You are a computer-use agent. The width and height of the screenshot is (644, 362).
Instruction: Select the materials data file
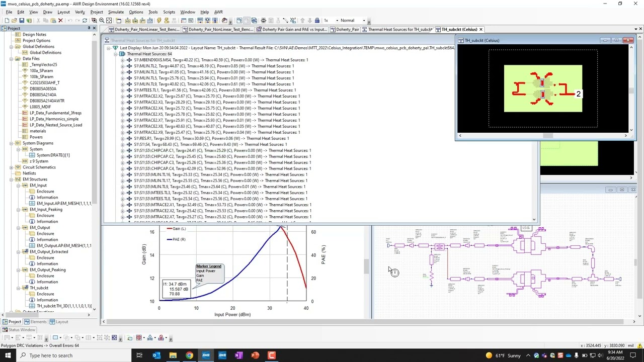(38, 131)
